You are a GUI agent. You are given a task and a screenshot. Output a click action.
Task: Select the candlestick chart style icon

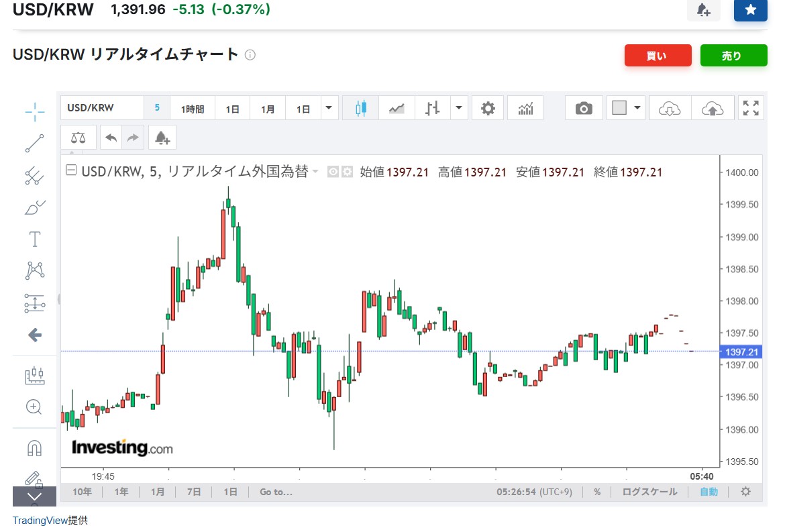[361, 108]
